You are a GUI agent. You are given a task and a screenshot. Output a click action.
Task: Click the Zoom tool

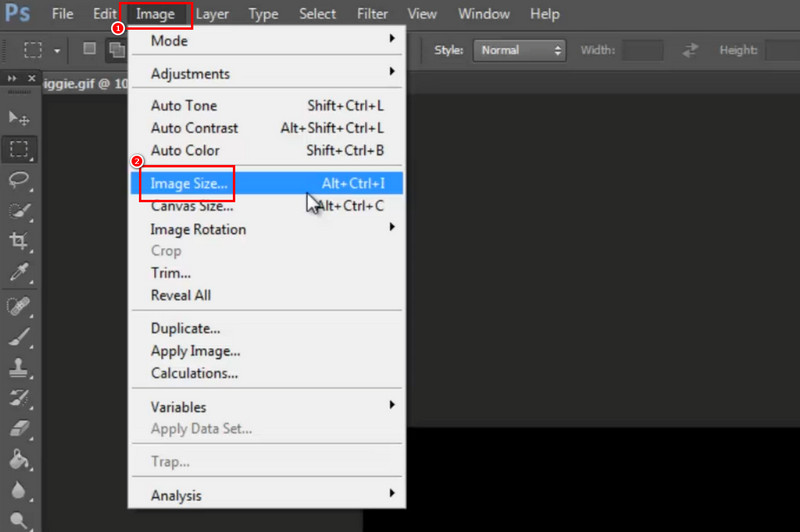[18, 521]
